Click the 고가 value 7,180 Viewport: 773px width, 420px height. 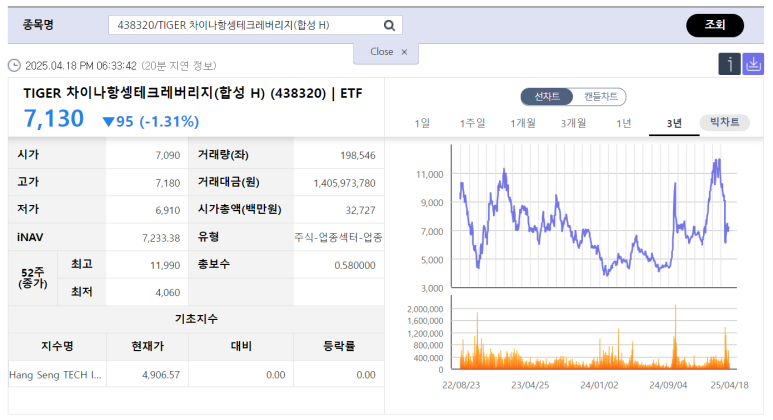pyautogui.click(x=168, y=183)
